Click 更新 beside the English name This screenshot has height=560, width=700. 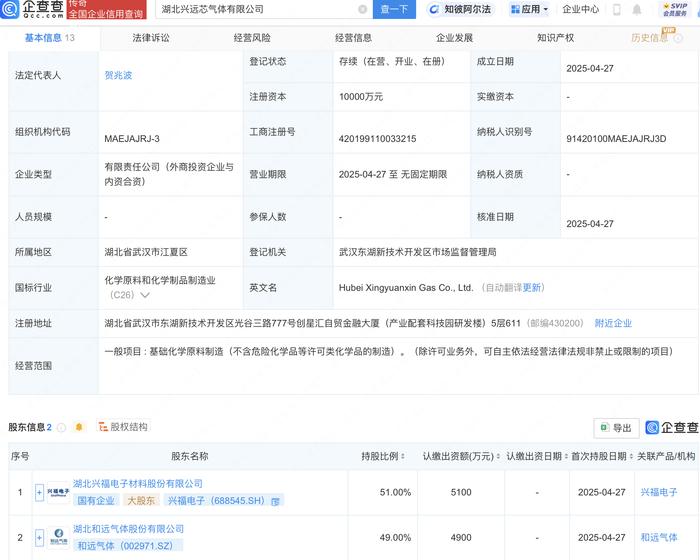[x=532, y=288]
